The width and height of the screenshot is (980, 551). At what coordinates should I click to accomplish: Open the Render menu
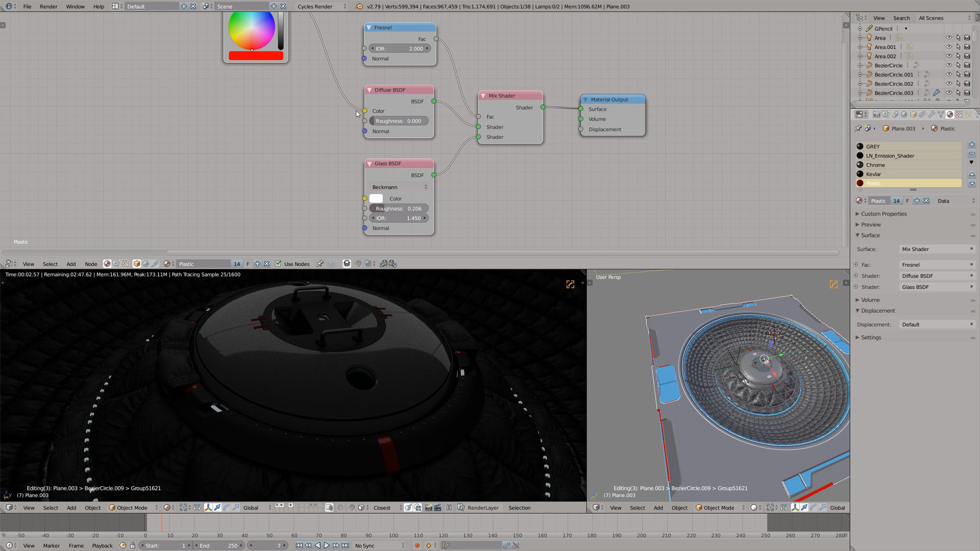point(48,6)
